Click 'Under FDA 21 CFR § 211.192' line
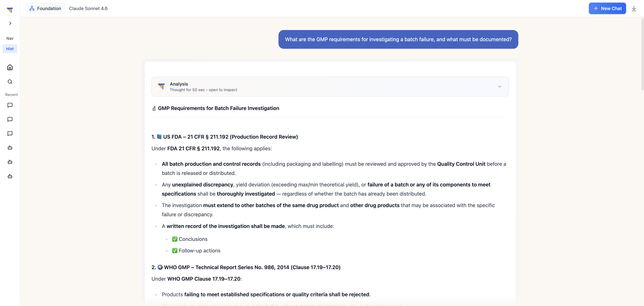The height and width of the screenshot is (306, 644). pos(211,149)
